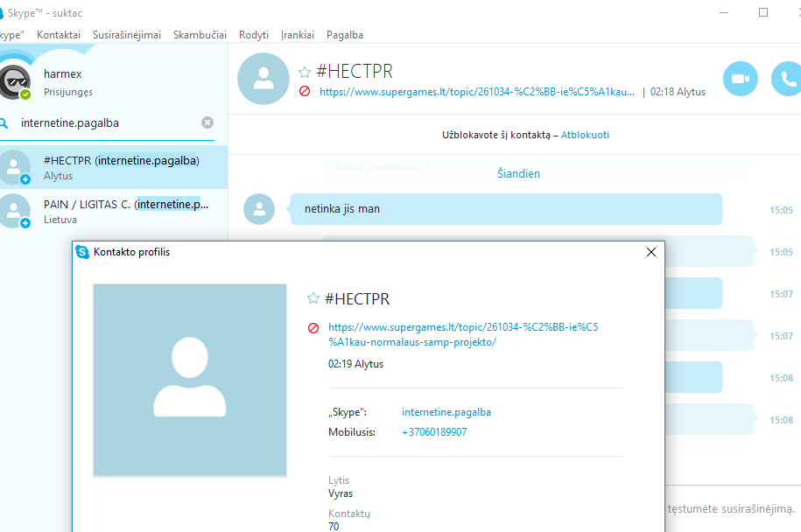The width and height of the screenshot is (801, 532).
Task: Click the 15:08 timestamp of the last message
Action: 781,420
